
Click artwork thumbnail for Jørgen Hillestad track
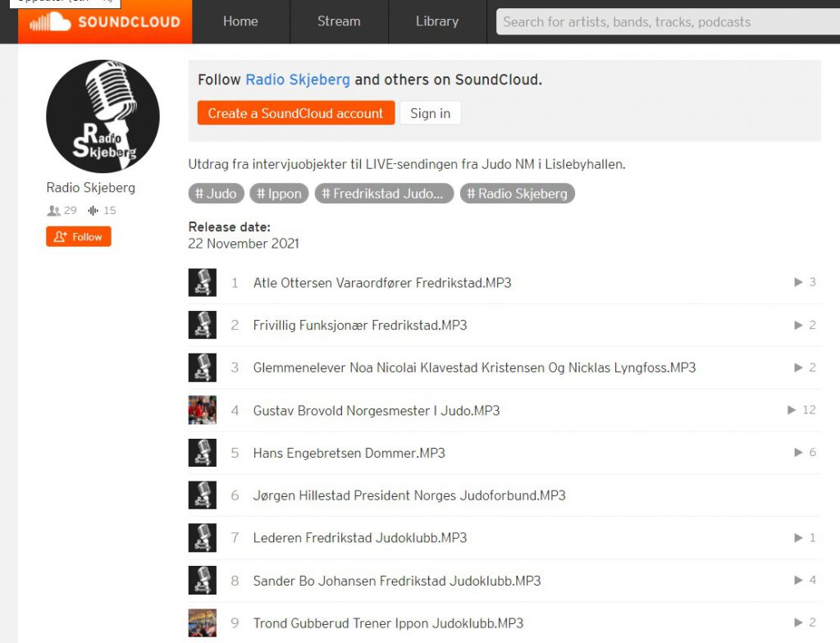(x=203, y=495)
